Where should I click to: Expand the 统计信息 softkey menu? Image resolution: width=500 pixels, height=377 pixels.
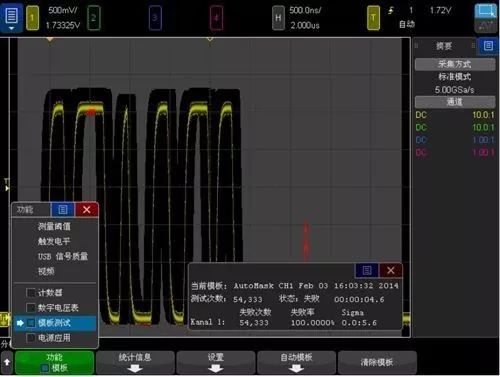click(135, 362)
